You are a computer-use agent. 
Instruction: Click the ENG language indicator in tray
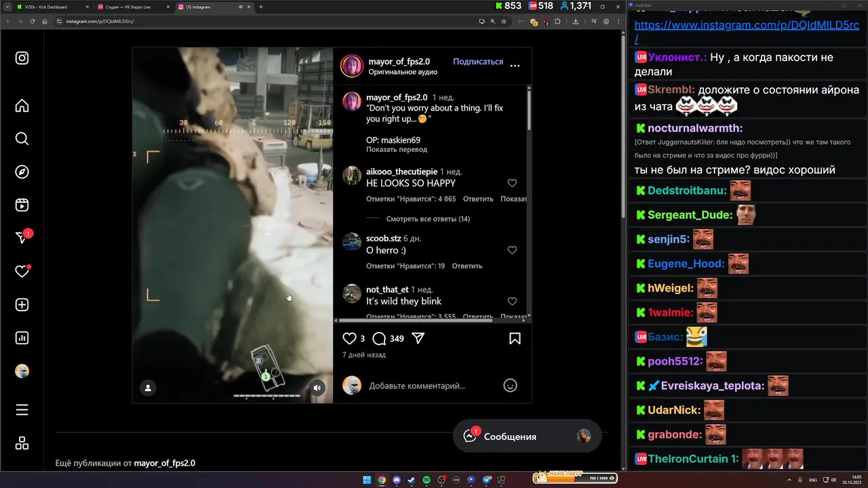813,480
